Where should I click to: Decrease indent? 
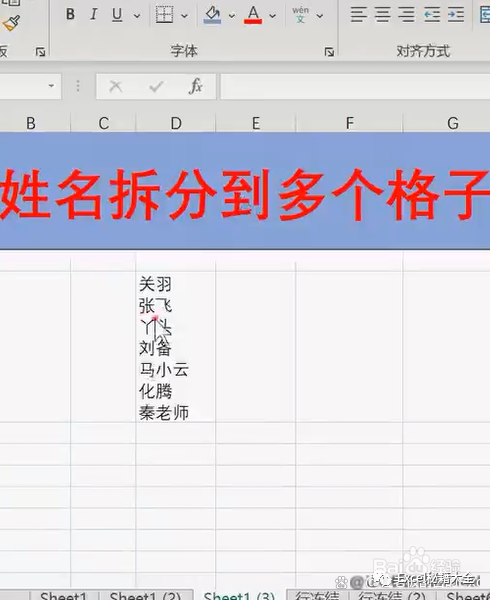[432, 15]
